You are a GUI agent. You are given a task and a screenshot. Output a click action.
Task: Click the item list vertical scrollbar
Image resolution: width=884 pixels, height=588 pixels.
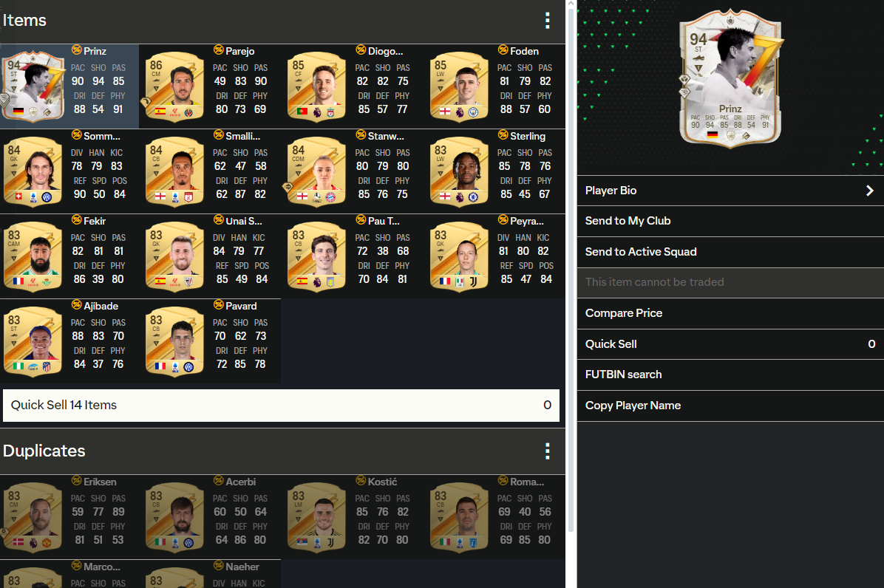pyautogui.click(x=571, y=270)
